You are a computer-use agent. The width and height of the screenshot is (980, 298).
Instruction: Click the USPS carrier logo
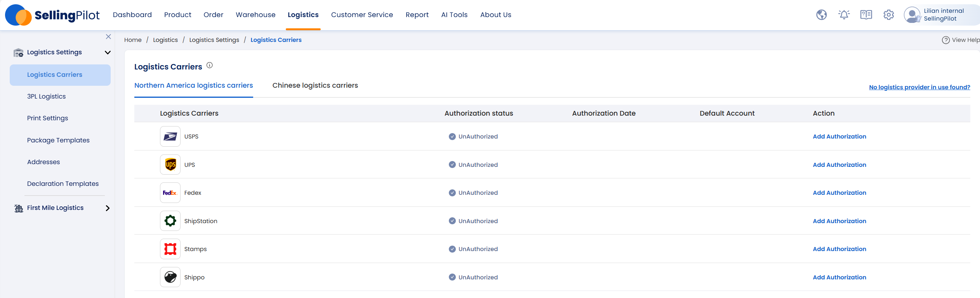click(170, 137)
